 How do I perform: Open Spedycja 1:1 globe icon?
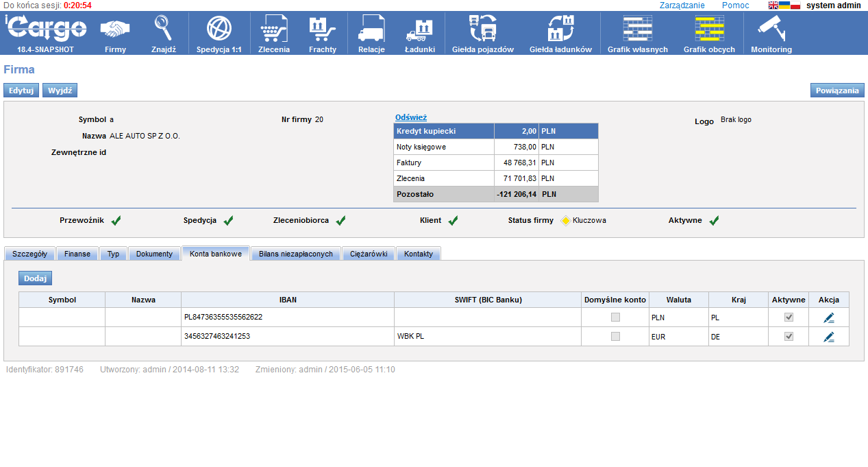point(219,29)
